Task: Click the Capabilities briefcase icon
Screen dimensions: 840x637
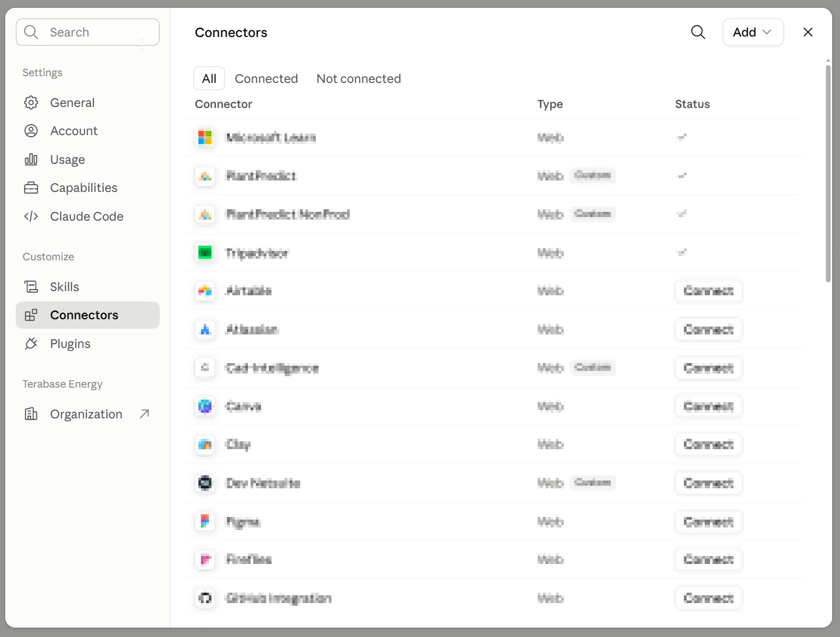Action: (x=31, y=188)
